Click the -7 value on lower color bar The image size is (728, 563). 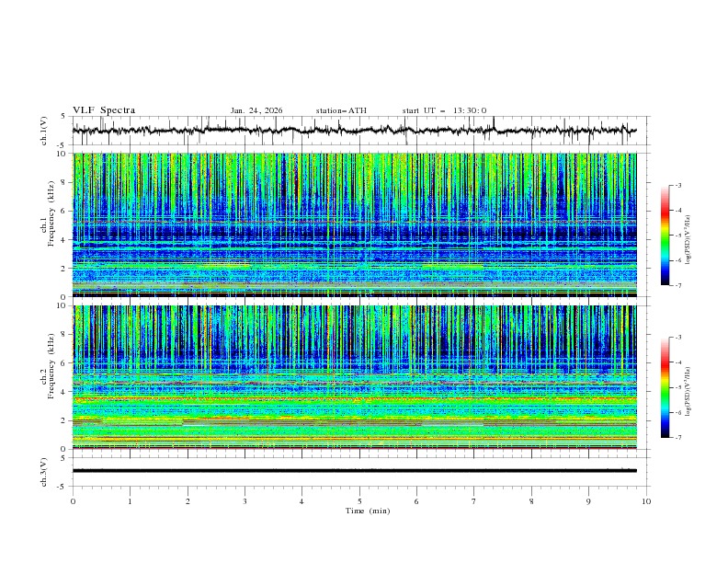[677, 438]
